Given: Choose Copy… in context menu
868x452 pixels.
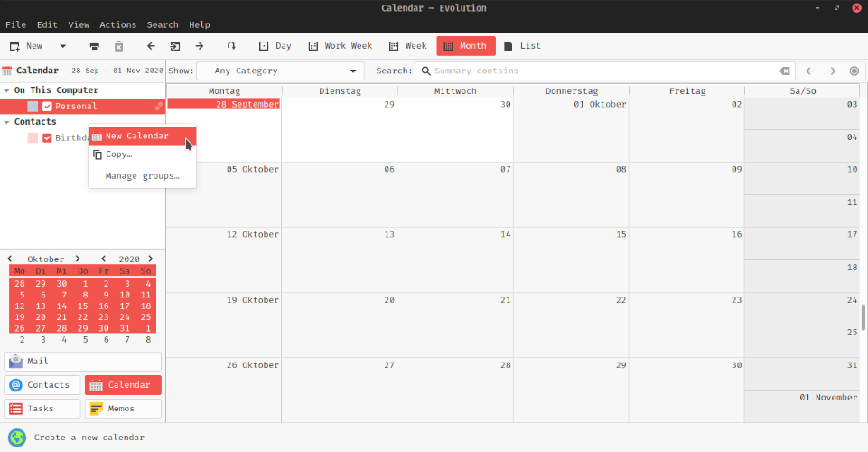Looking at the screenshot, I should [143, 155].
